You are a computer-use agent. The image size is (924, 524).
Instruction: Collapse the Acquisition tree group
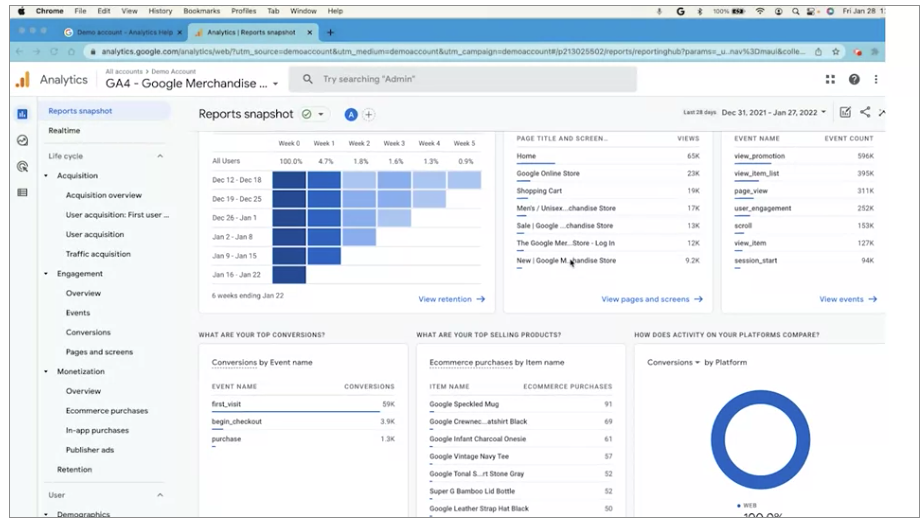click(46, 176)
